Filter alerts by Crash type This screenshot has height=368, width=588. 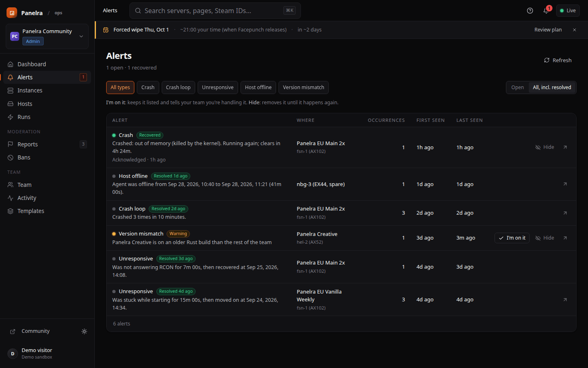point(148,88)
